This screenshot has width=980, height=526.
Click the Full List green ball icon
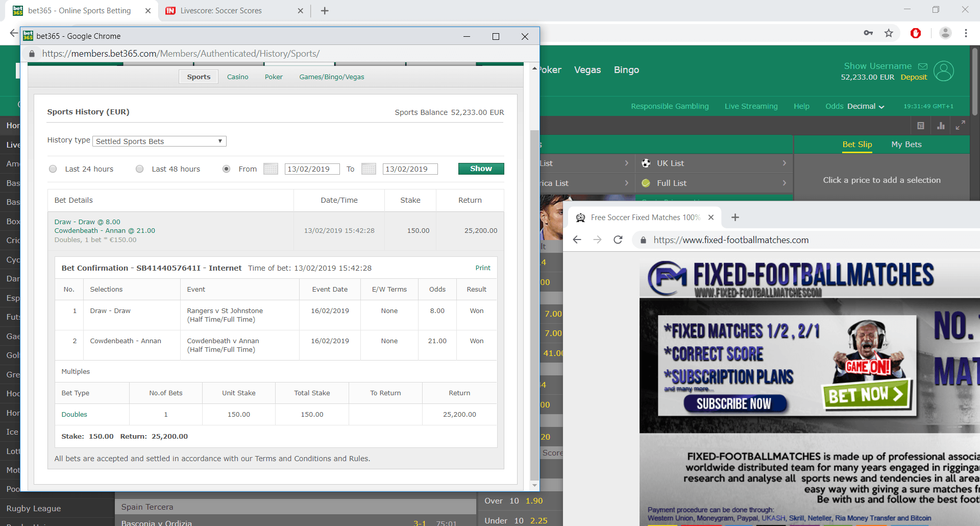point(646,183)
